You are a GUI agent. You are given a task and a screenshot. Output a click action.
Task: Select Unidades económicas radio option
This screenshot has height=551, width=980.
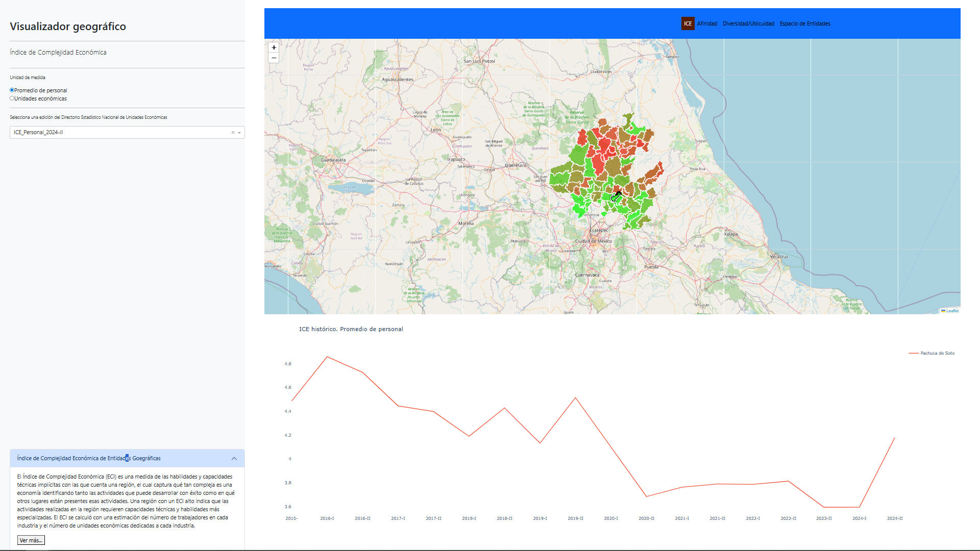[12, 98]
